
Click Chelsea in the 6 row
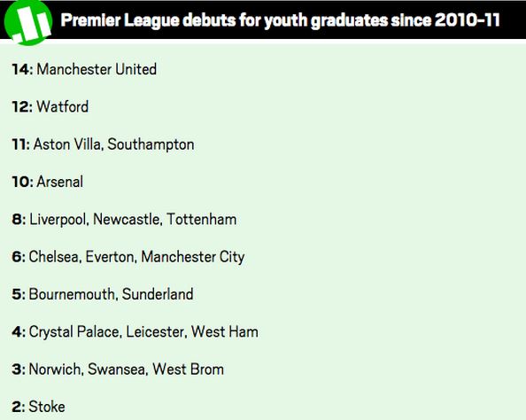point(55,257)
